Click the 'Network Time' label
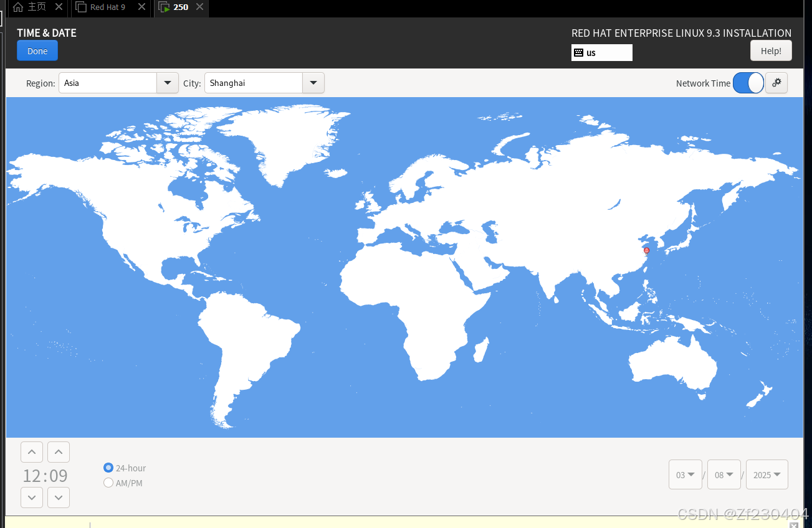This screenshot has height=528, width=812. point(703,83)
